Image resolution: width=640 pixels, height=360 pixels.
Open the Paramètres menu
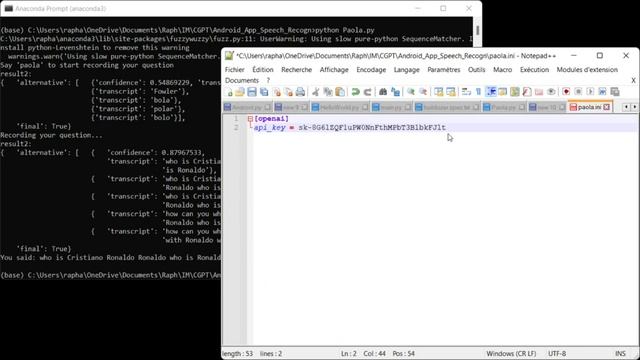(444, 70)
